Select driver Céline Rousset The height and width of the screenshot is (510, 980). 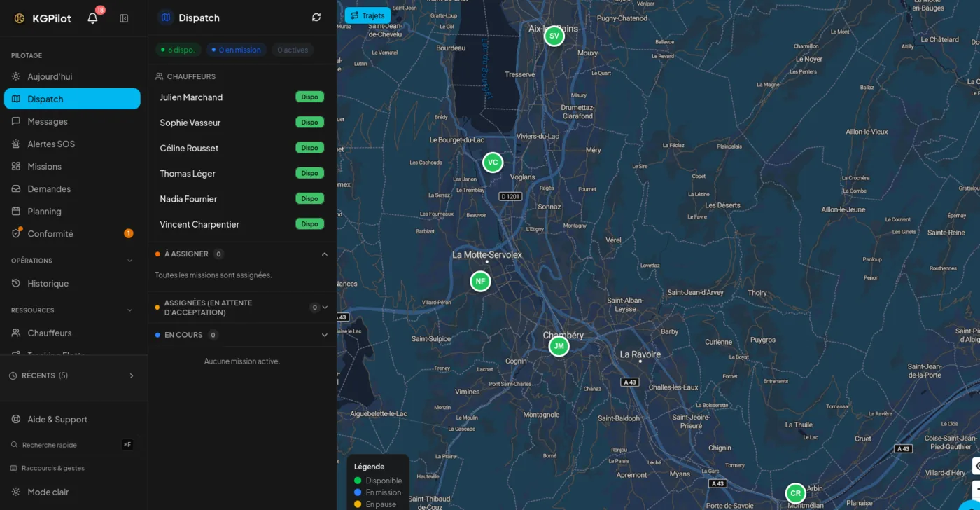pyautogui.click(x=241, y=148)
